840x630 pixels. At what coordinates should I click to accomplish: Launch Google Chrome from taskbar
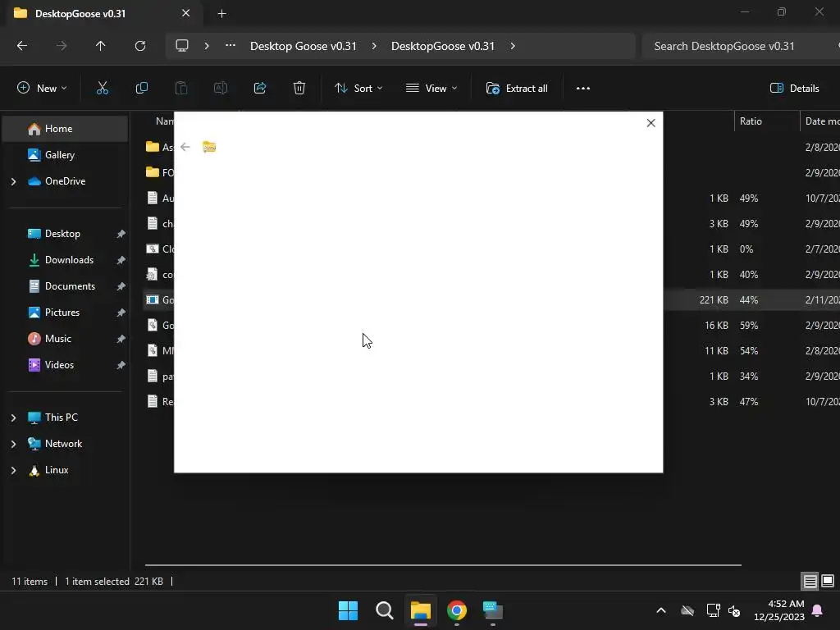point(457,610)
